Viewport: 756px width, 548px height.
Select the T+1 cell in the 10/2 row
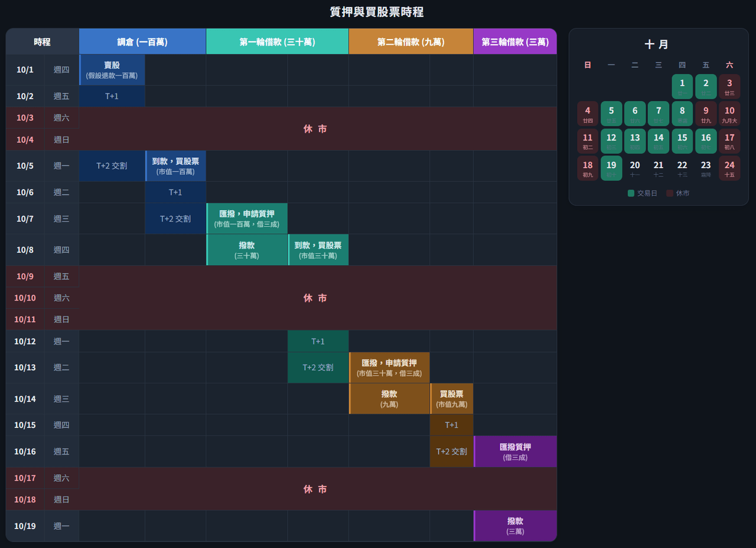click(x=112, y=96)
